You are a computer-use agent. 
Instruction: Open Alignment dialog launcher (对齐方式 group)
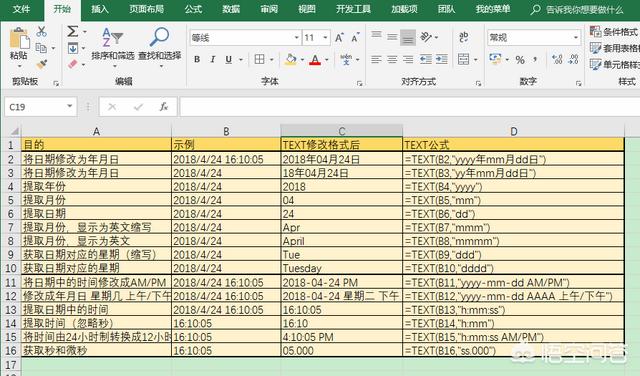(x=478, y=83)
